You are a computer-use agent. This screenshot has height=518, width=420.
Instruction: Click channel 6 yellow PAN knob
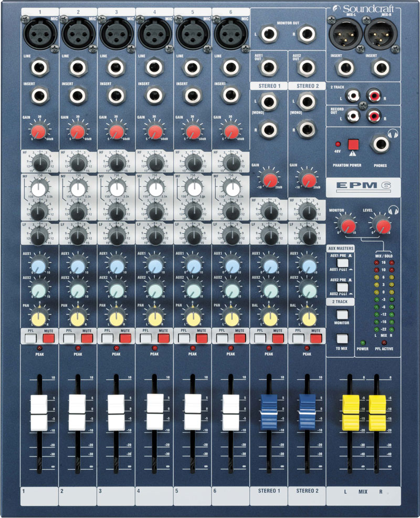click(230, 317)
